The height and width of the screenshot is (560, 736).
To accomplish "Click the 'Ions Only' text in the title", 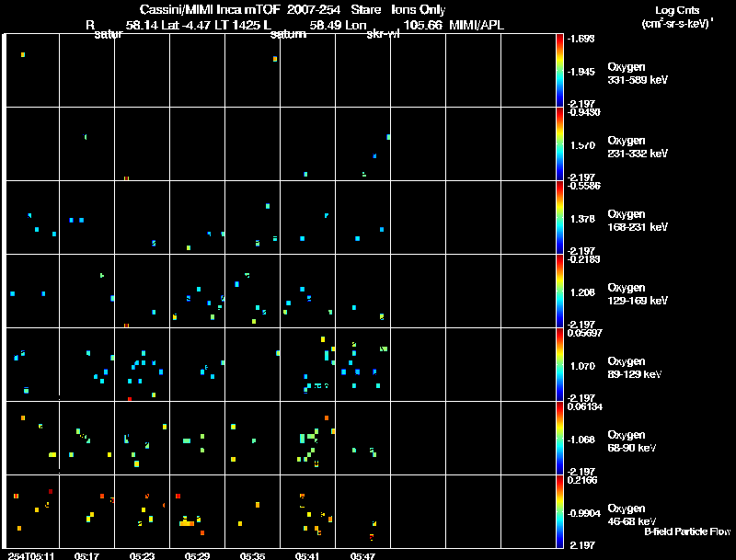I will click(418, 10).
